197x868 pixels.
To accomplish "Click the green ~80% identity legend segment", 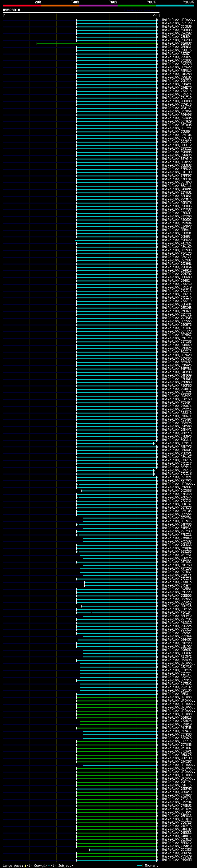I will [136, 6].
